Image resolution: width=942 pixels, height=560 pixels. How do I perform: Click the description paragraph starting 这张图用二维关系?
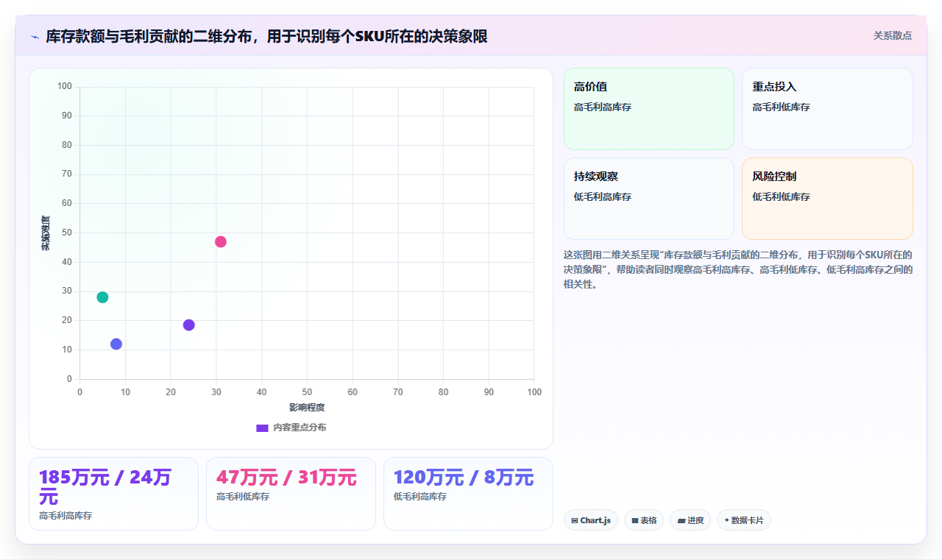738,269
